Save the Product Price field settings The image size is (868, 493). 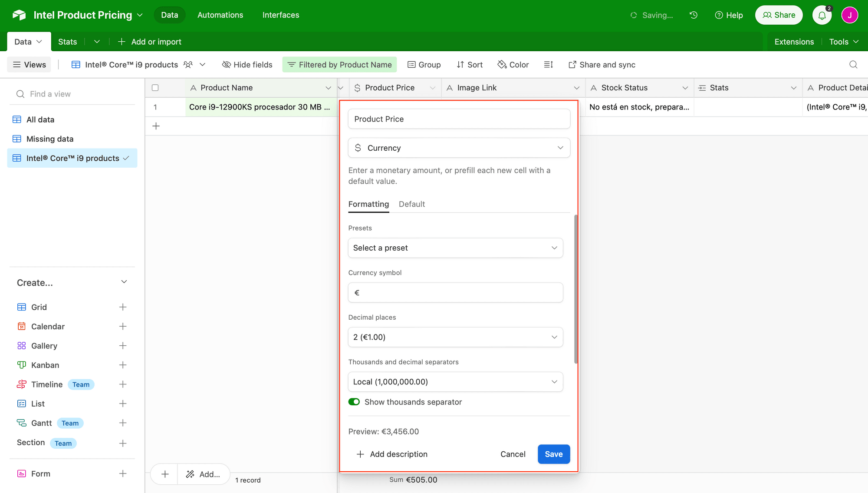pyautogui.click(x=553, y=454)
